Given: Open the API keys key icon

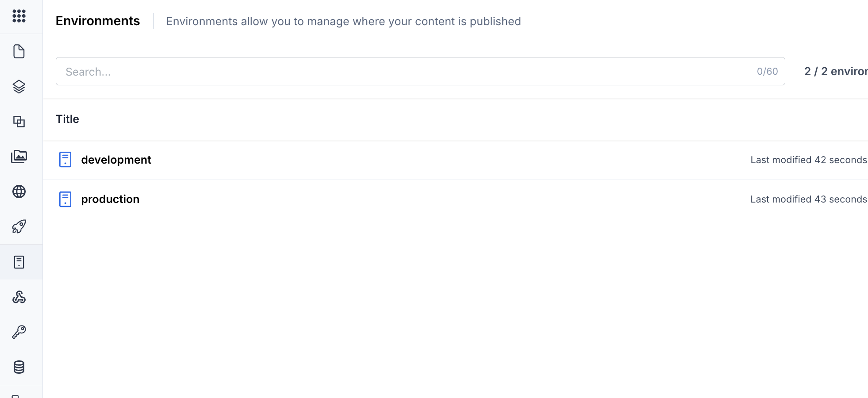Looking at the screenshot, I should point(19,332).
